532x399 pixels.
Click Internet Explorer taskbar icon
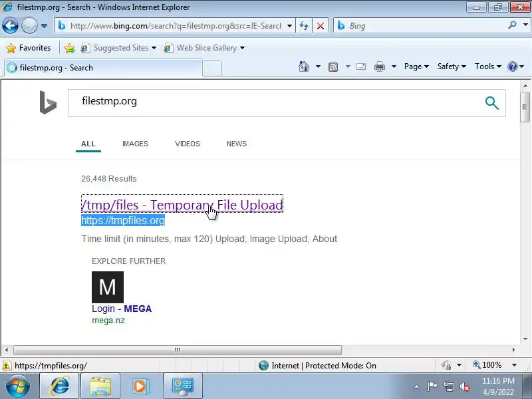59,386
